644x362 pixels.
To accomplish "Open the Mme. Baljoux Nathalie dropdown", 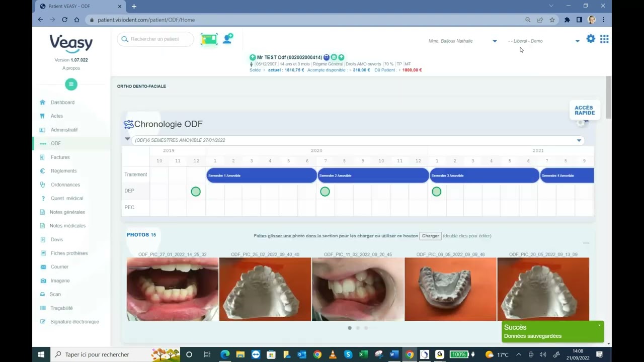I will click(495, 41).
